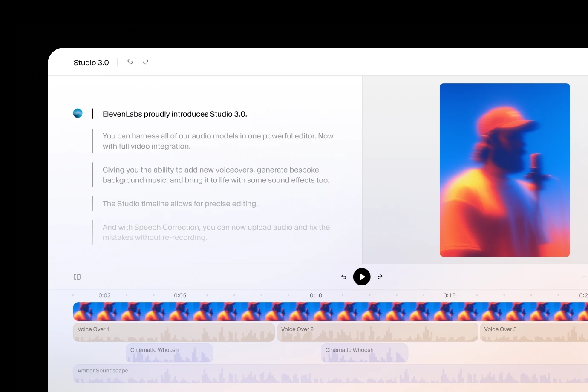Click the 'ElevenLabs proudly introduces Studio 3.0' paragraph
The width and height of the screenshot is (588, 392).
click(175, 114)
